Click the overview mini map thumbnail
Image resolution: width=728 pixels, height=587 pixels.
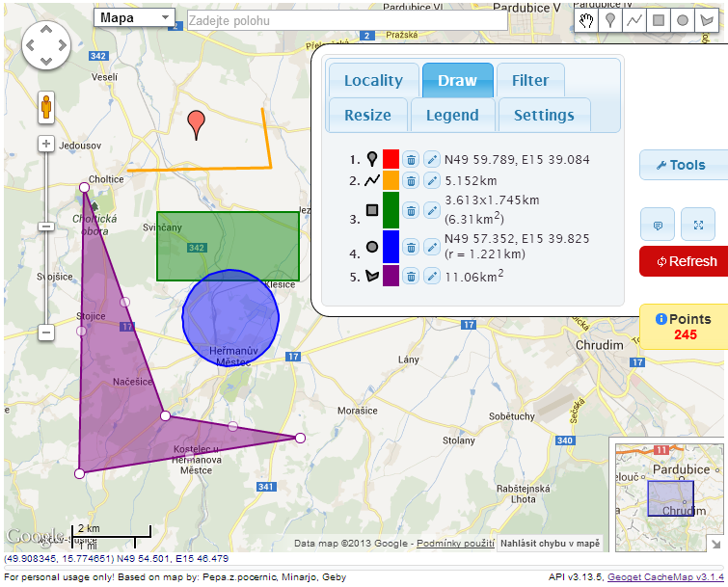tap(669, 497)
